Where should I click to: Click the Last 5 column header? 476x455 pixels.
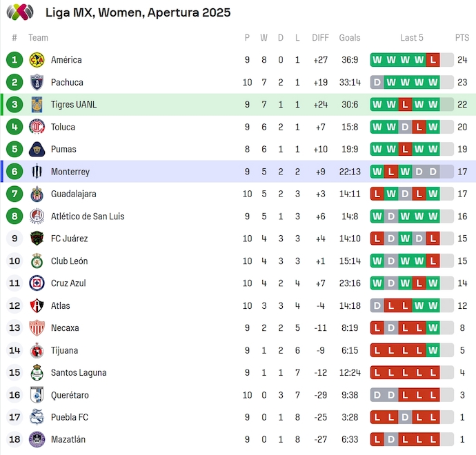point(412,38)
